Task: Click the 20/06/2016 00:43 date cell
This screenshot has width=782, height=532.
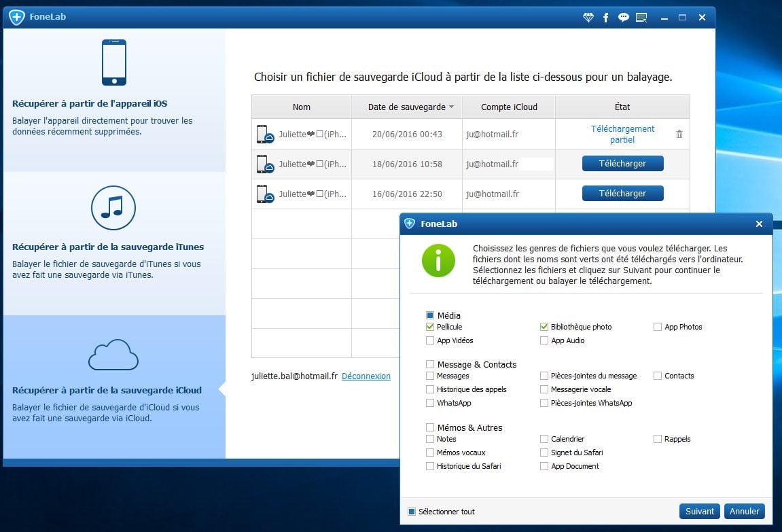Action: click(x=407, y=134)
